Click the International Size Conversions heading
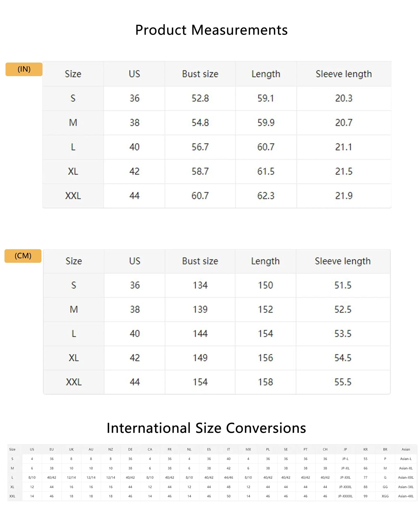420x512 pixels. [206, 428]
